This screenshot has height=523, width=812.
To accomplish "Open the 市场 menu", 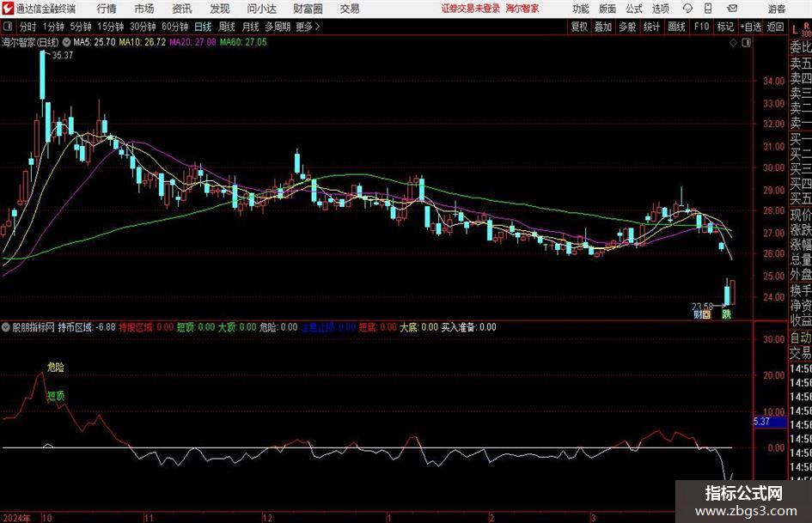I will pyautogui.click(x=144, y=9).
